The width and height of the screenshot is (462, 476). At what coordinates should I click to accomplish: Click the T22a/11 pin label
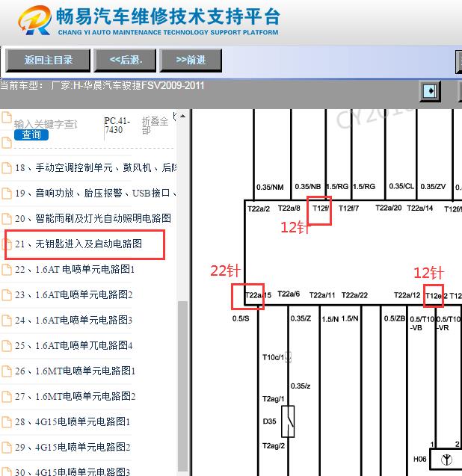pos(322,295)
